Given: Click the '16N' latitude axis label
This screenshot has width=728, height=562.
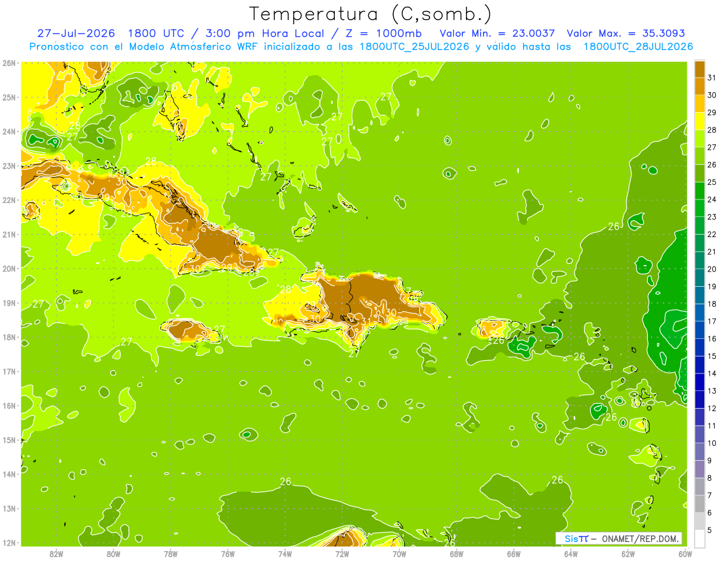Looking at the screenshot, I should pyautogui.click(x=9, y=406).
